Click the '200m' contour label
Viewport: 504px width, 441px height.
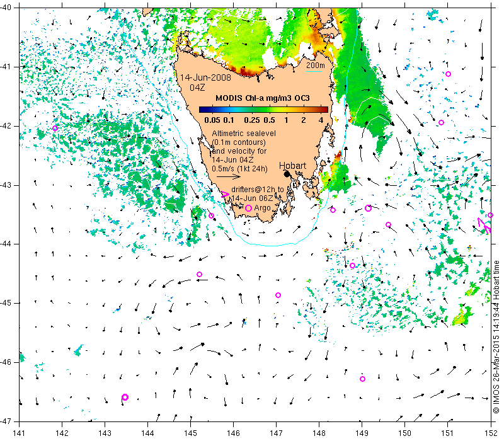[316, 66]
